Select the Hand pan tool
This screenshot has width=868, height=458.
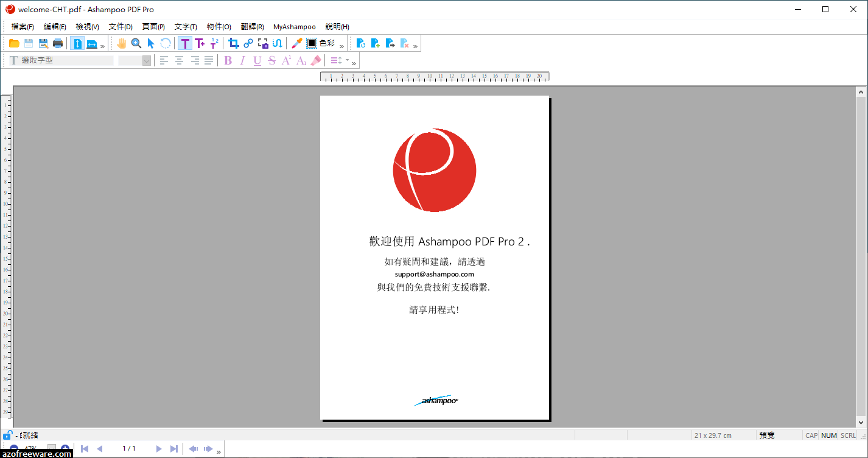(x=121, y=43)
